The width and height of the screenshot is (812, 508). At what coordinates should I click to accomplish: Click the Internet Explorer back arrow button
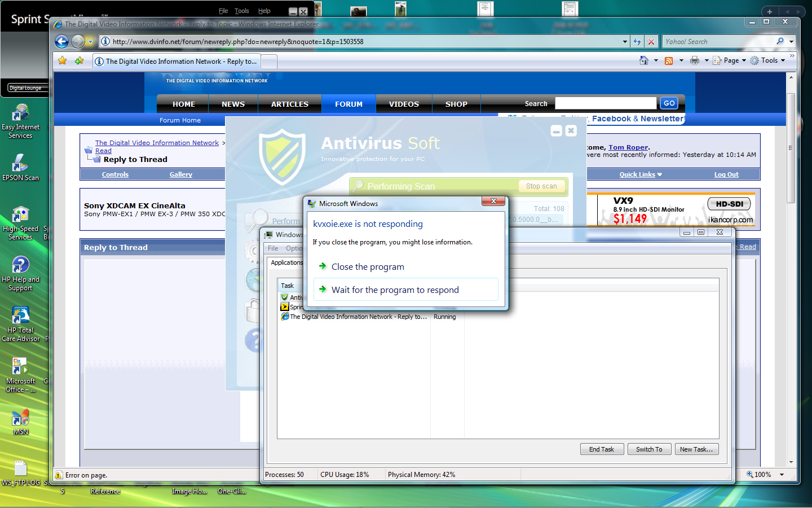click(x=61, y=41)
